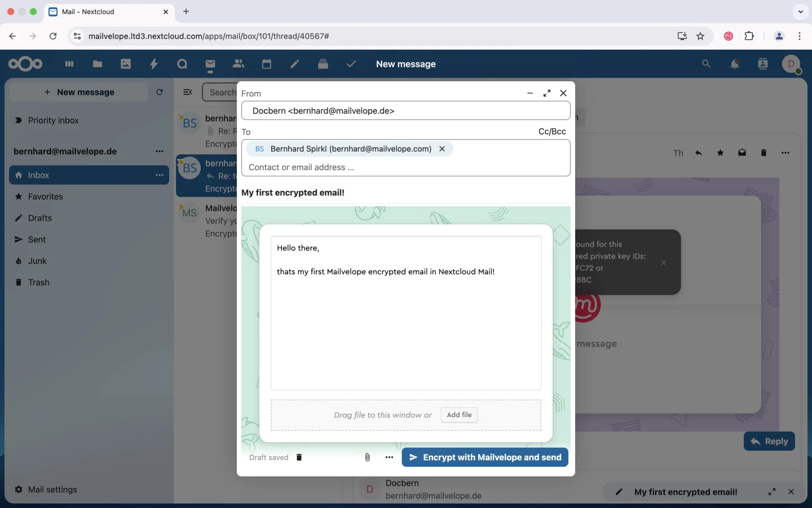812x508 pixels.
Task: Click the Add file button
Action: click(x=459, y=415)
